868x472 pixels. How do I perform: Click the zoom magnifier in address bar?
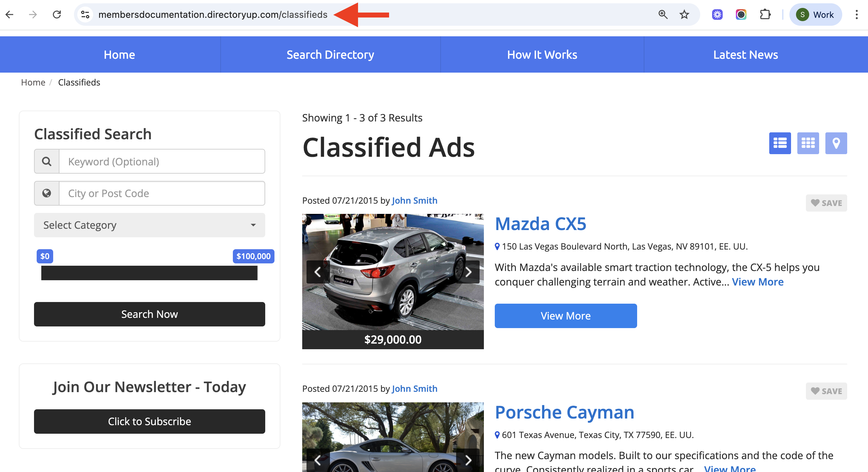tap(663, 15)
